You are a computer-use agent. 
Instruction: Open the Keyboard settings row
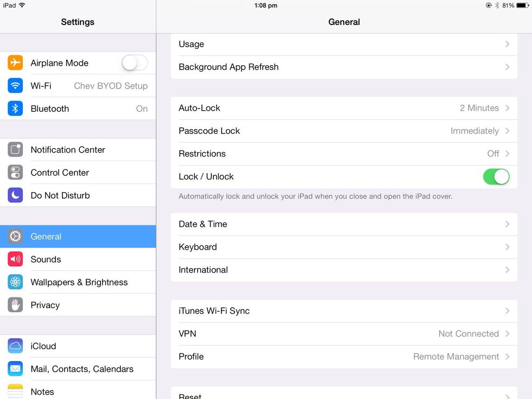tap(344, 247)
